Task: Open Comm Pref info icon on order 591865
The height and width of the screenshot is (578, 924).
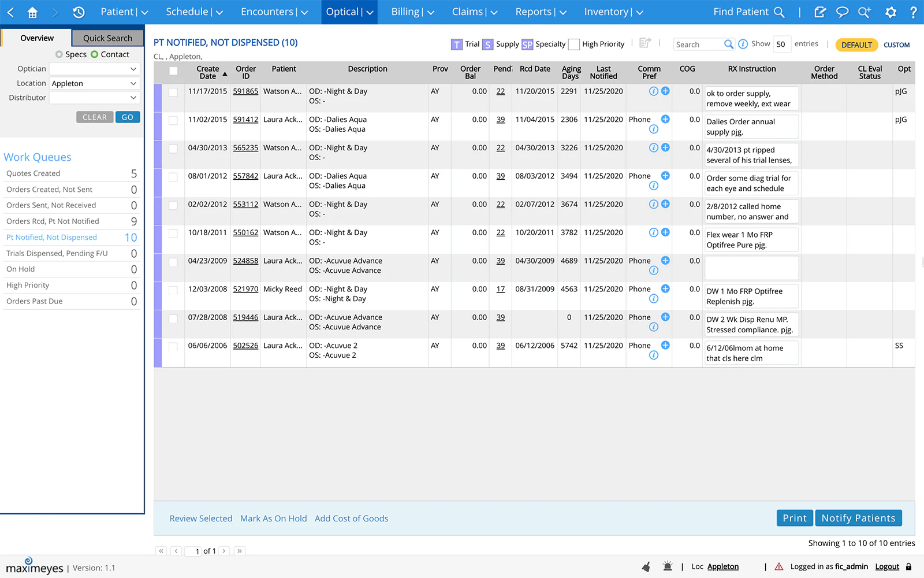Action: click(653, 91)
